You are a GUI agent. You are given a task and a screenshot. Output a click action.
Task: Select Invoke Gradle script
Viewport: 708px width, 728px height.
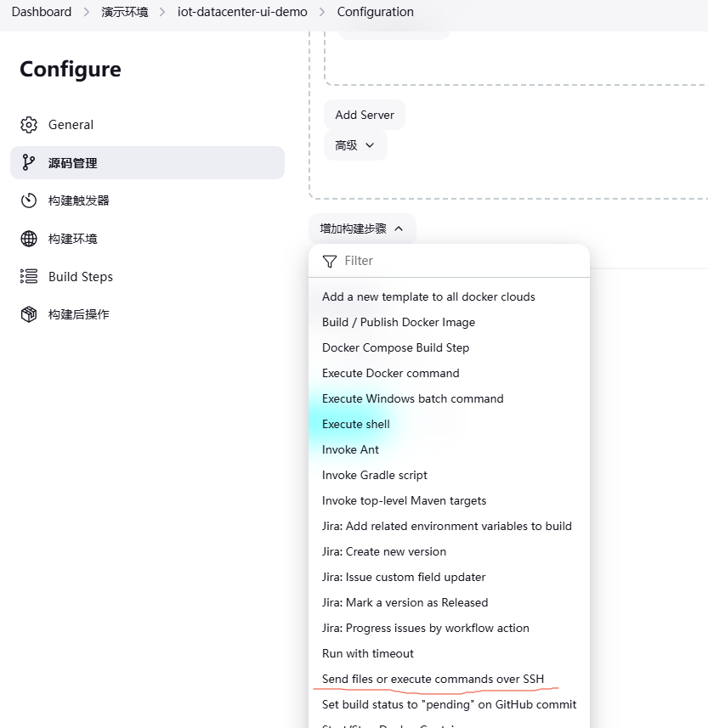450,475
